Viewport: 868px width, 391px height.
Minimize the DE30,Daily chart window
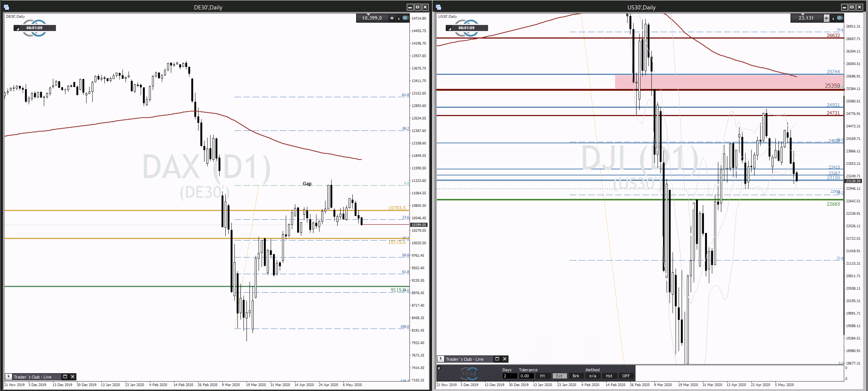pyautogui.click(x=410, y=7)
